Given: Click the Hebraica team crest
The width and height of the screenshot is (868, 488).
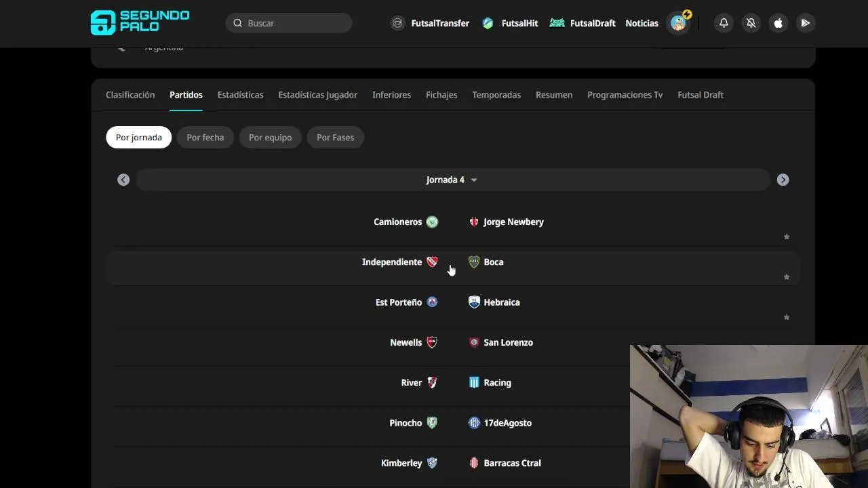Looking at the screenshot, I should 474,302.
